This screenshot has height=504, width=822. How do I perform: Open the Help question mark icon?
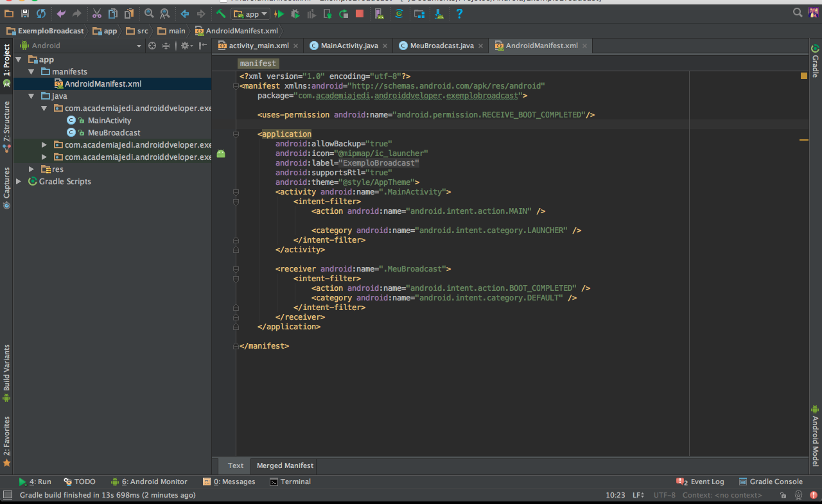click(459, 13)
